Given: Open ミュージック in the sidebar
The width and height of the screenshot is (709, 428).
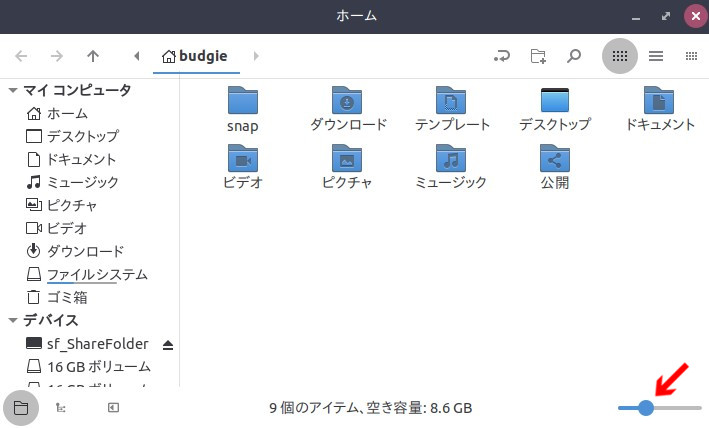Looking at the screenshot, I should (72, 182).
